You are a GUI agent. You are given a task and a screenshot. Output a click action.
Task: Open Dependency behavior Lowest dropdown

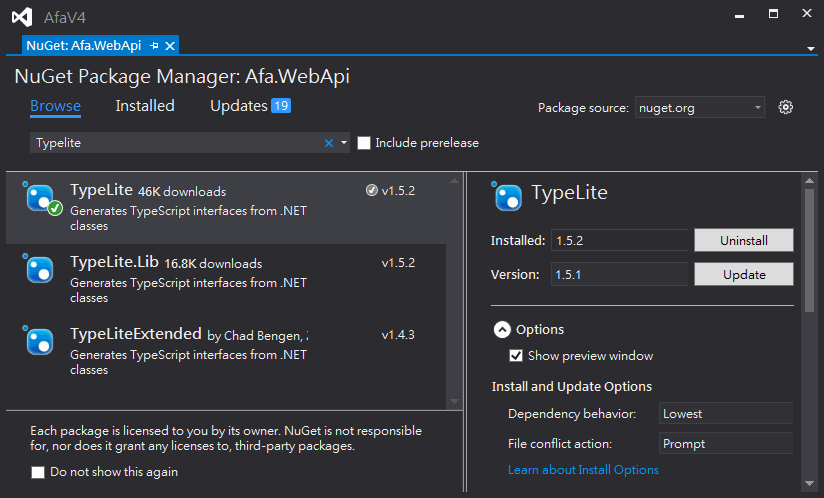coord(726,413)
